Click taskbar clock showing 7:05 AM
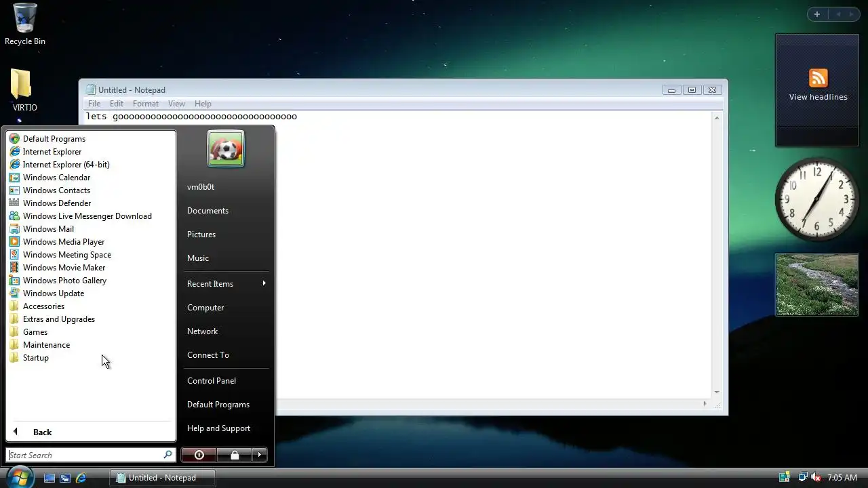Image resolution: width=868 pixels, height=488 pixels. 842,478
